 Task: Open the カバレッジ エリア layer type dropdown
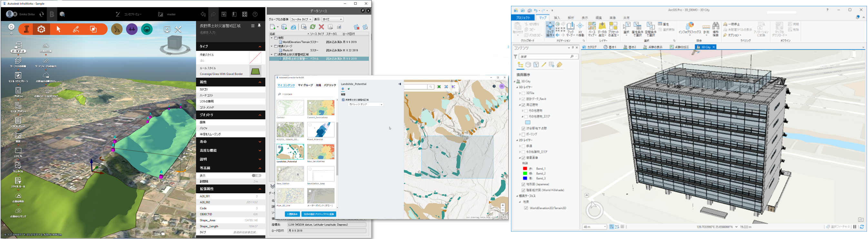(x=365, y=105)
